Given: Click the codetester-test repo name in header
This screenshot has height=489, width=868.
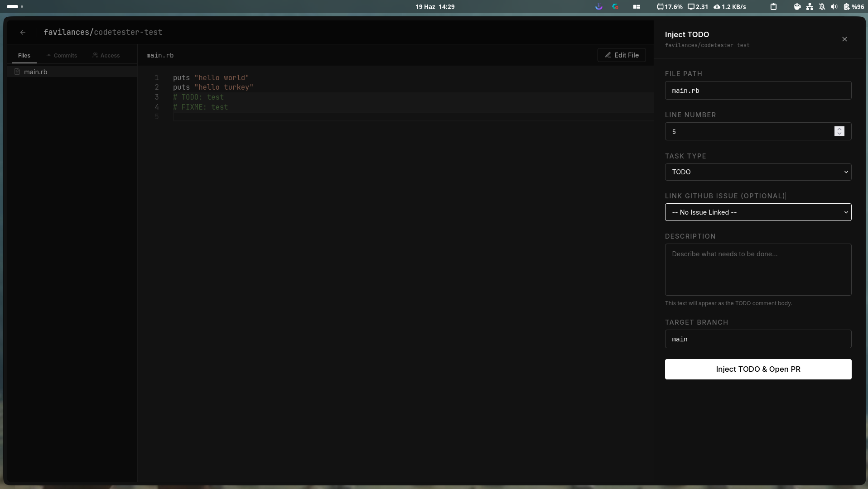Looking at the screenshot, I should coord(128,32).
